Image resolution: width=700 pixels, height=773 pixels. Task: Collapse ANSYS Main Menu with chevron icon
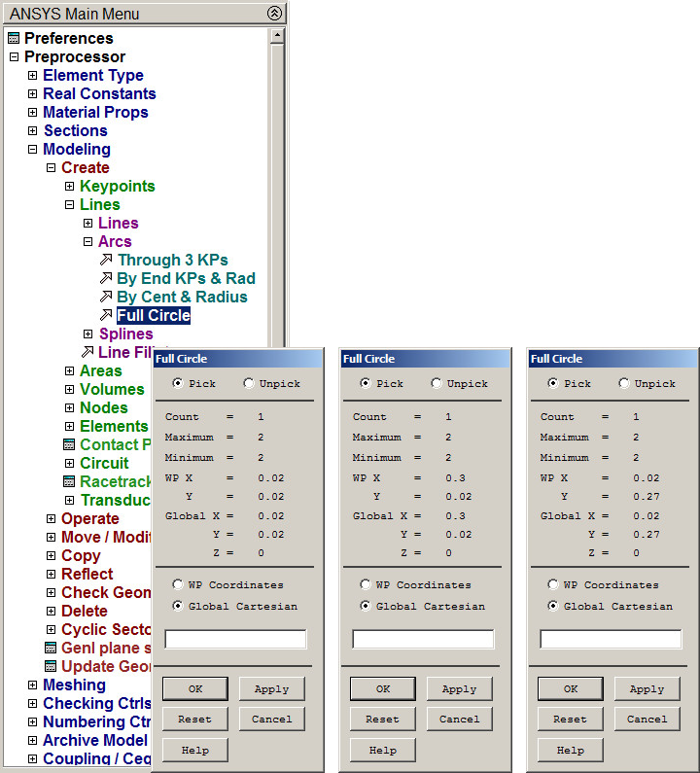pyautogui.click(x=274, y=14)
